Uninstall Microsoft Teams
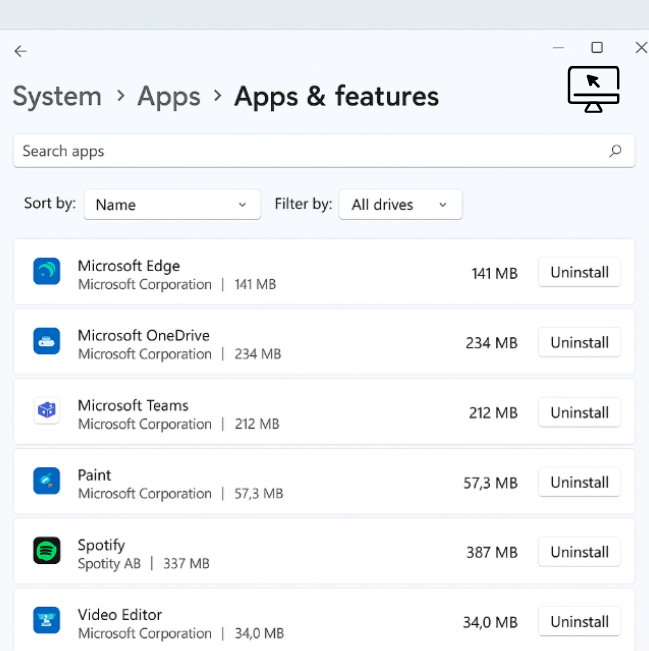This screenshot has height=651, width=649. (x=579, y=412)
